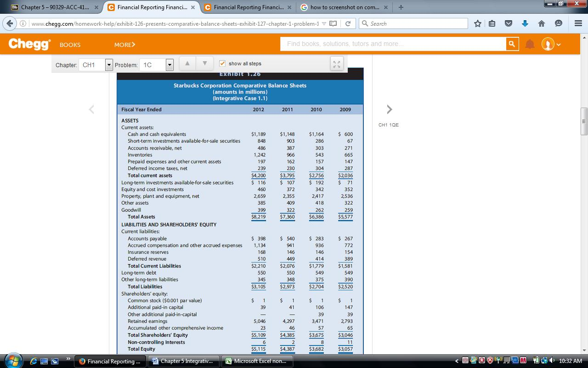The height and width of the screenshot is (368, 588).
Task: Open the Windows Start menu
Action: (x=12, y=361)
